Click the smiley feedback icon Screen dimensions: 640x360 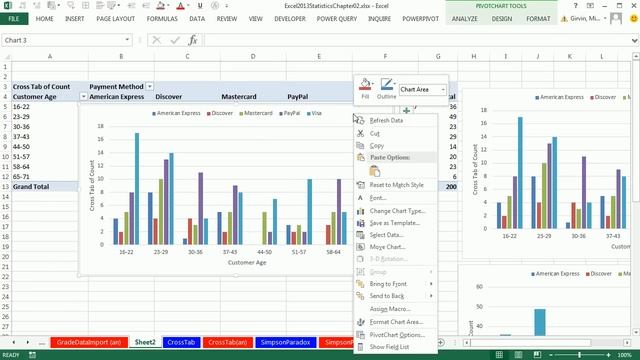[634, 18]
